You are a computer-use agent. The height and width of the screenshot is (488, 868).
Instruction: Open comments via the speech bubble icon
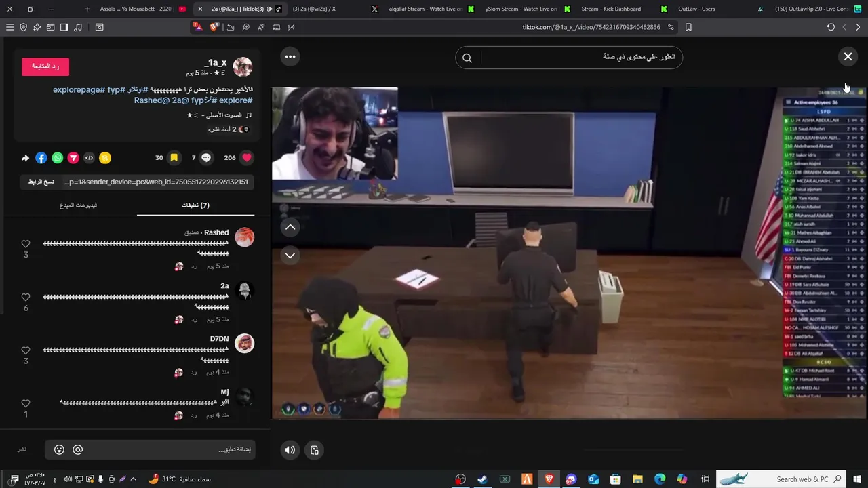point(206,157)
